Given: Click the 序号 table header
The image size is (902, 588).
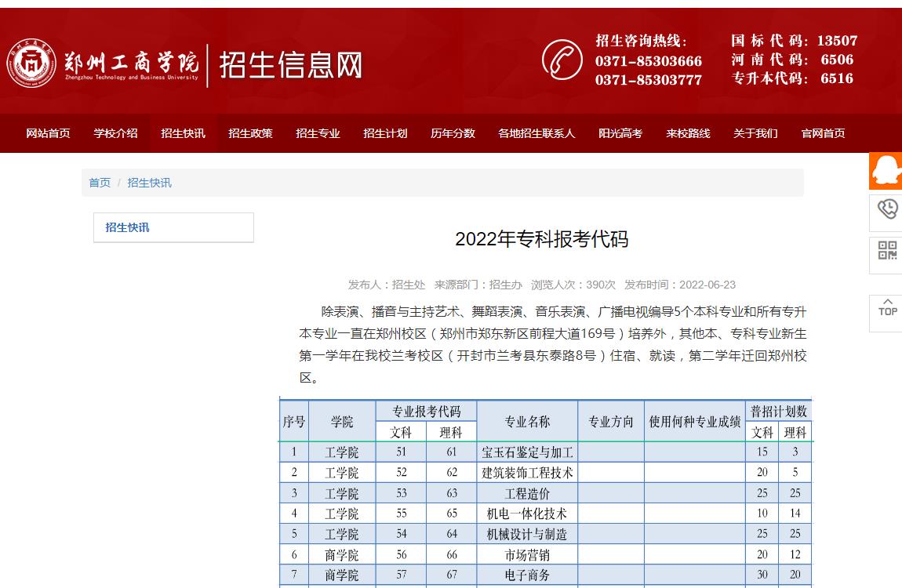Looking at the screenshot, I should coord(294,422).
